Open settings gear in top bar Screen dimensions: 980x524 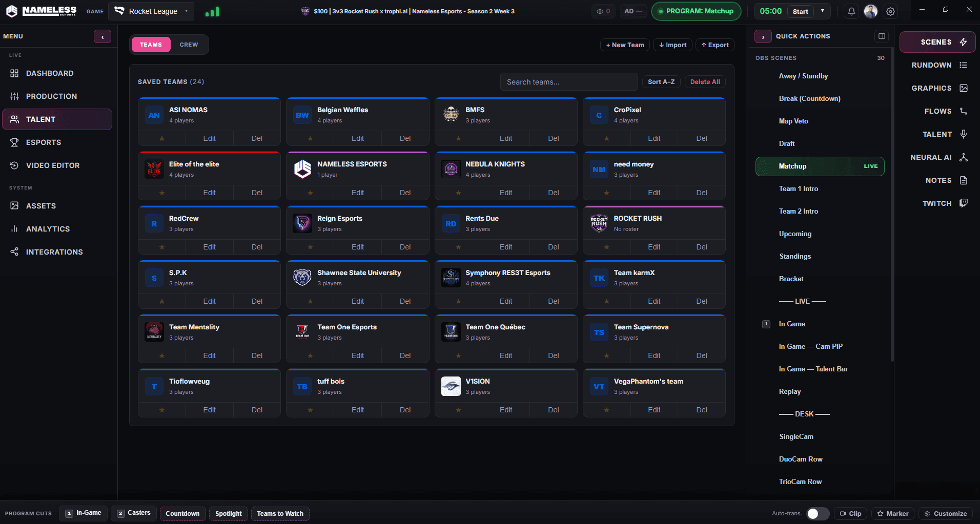pyautogui.click(x=891, y=11)
